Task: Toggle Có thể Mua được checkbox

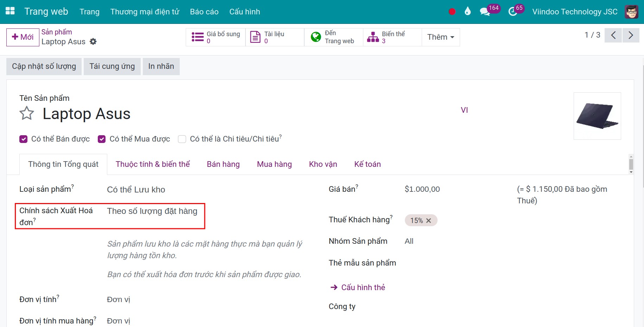Action: click(x=102, y=139)
